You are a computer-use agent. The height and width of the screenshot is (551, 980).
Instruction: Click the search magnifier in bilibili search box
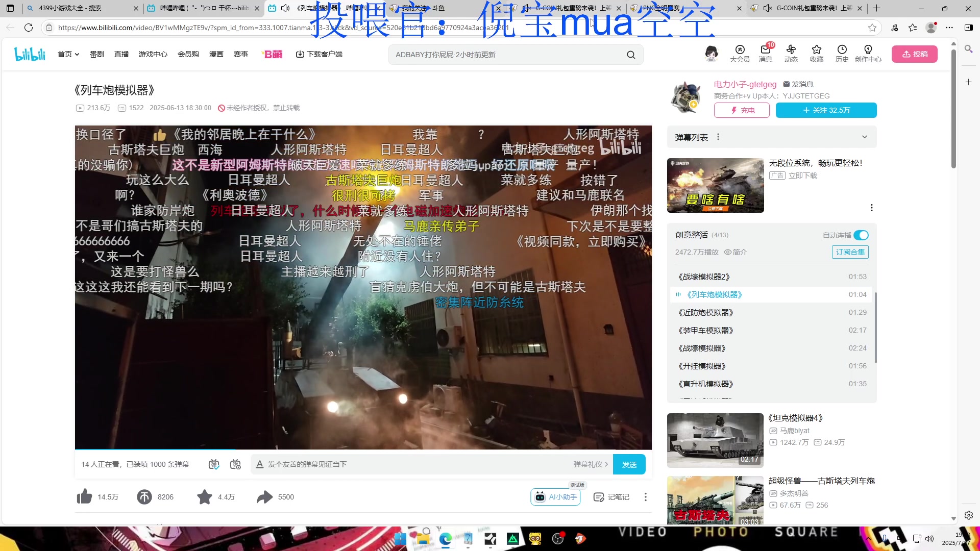pos(631,55)
